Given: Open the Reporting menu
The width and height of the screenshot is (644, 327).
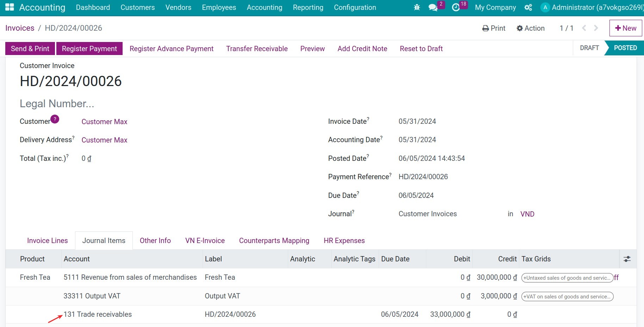Looking at the screenshot, I should click(308, 7).
